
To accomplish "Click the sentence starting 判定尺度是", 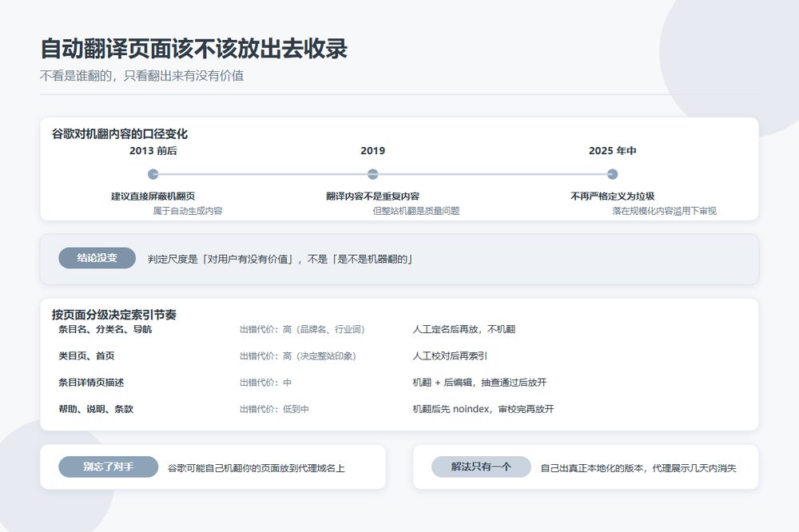I will (280, 260).
